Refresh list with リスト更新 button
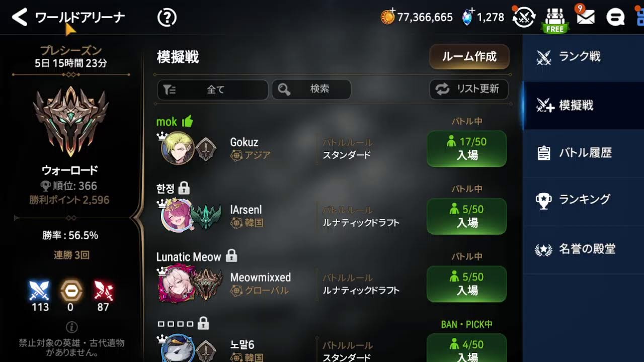This screenshot has width=644, height=362. (469, 89)
